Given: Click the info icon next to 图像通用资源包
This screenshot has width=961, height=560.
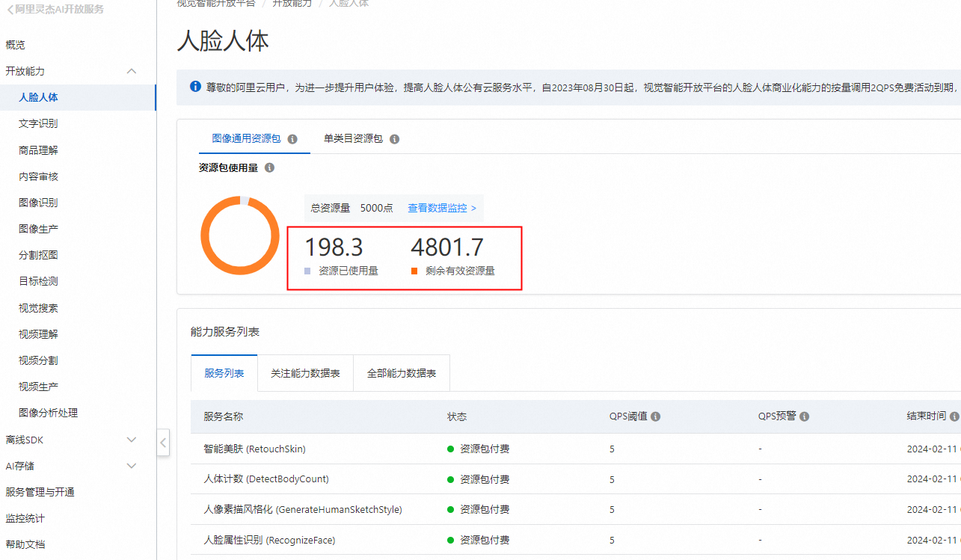Looking at the screenshot, I should pyautogui.click(x=292, y=139).
